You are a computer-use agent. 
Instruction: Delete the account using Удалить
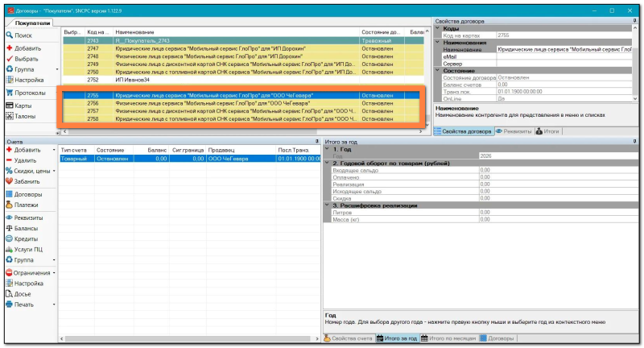22,160
